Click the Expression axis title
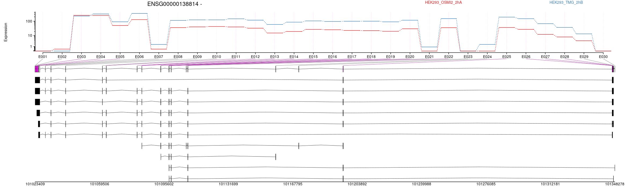Screen dimensions: 644x188 tap(6, 32)
